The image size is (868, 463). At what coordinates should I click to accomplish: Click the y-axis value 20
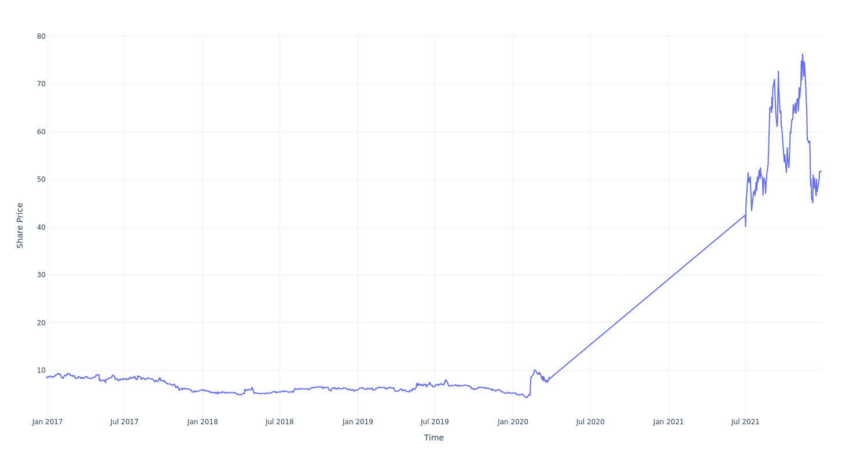click(x=41, y=322)
